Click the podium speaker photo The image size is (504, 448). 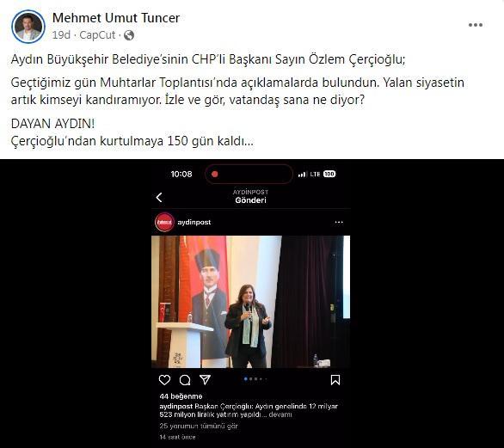[x=251, y=302]
